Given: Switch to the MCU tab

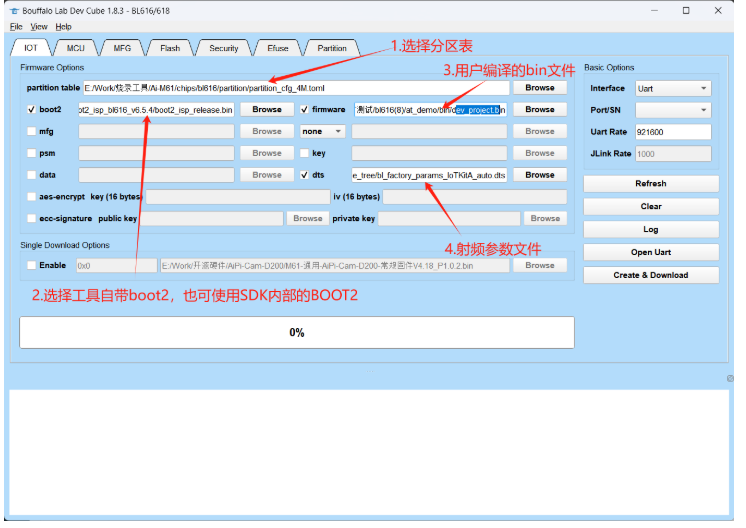Looking at the screenshot, I should click(75, 48).
